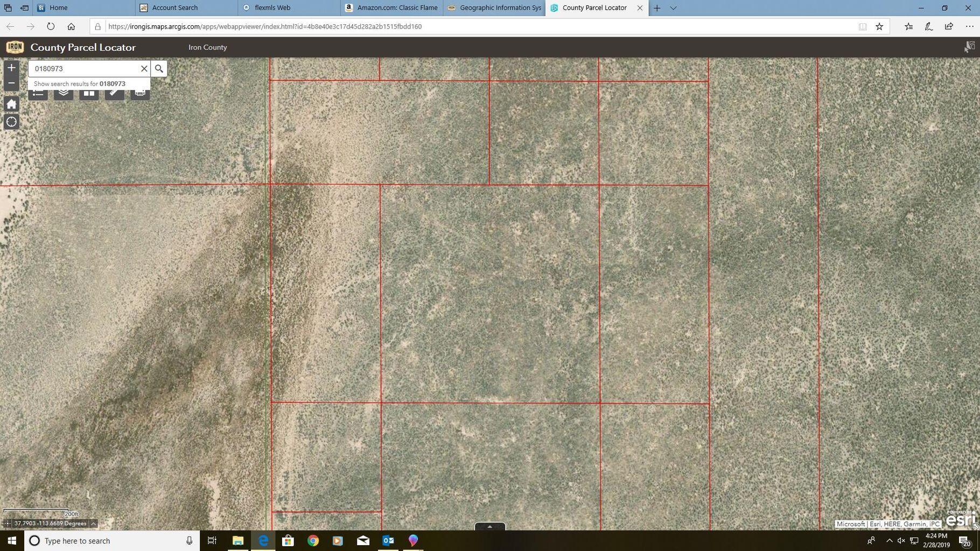This screenshot has height=551, width=980.
Task: Expand the coordinates display options chevron
Action: (93, 523)
